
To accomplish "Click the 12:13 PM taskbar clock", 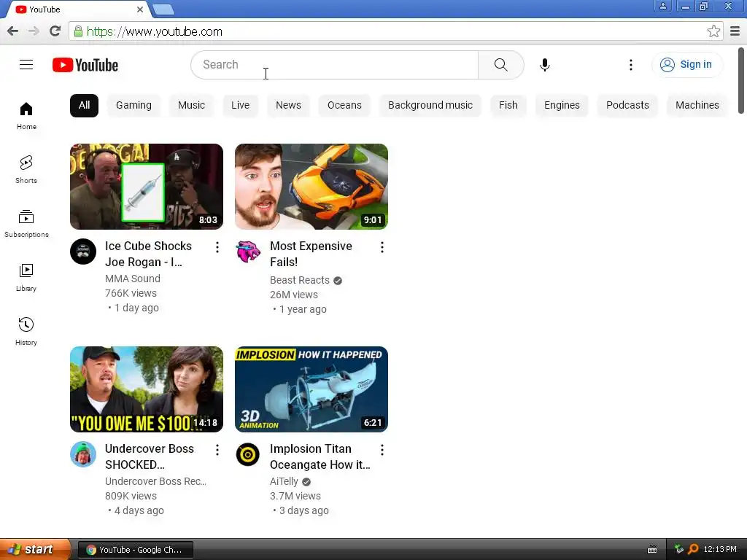I will tap(720, 550).
